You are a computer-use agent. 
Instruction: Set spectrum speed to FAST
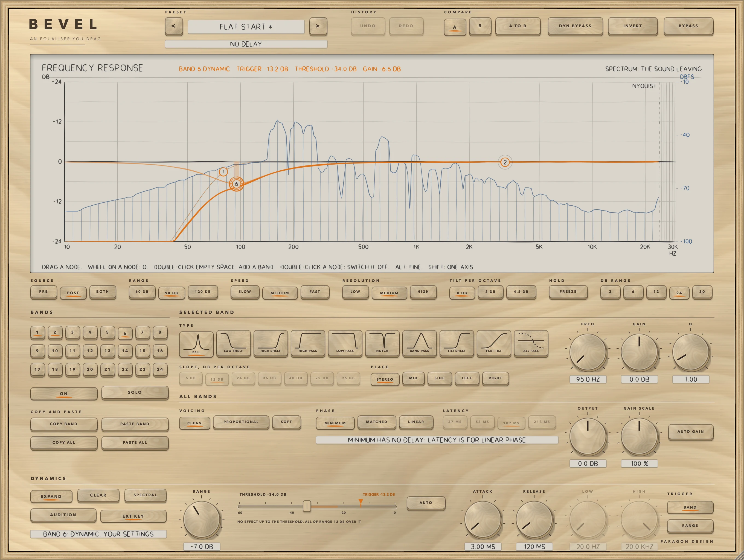315,292
